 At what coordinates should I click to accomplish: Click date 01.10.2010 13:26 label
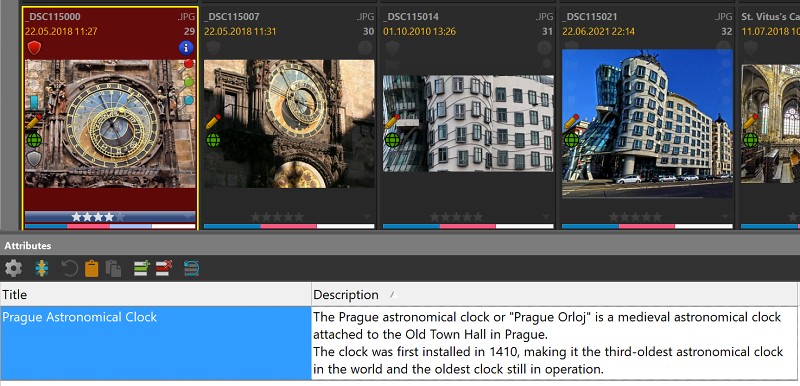coord(419,32)
